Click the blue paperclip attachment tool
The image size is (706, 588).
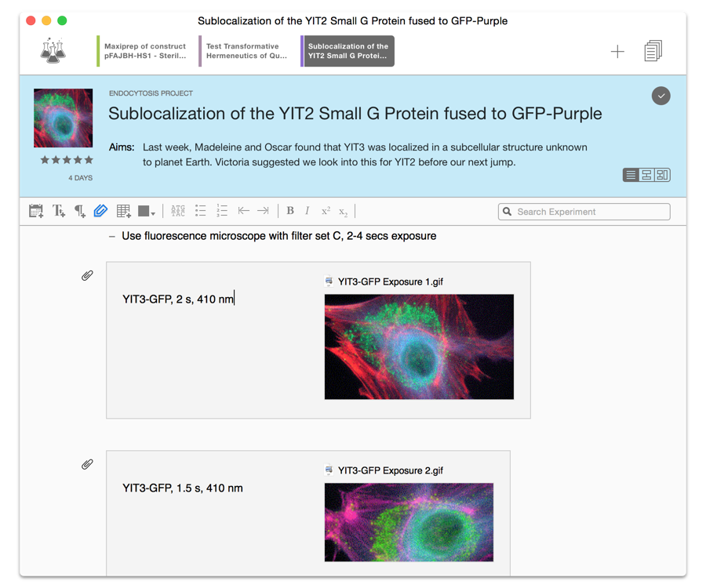coord(100,211)
